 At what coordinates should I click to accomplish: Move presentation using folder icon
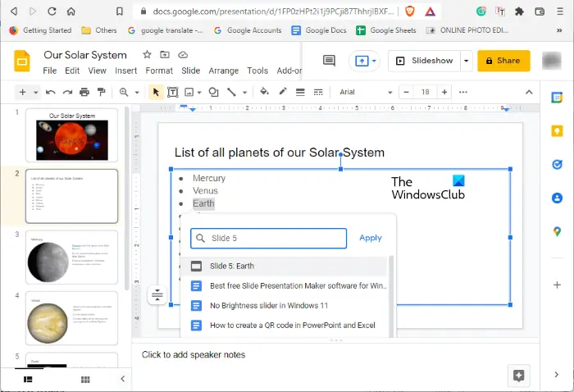(165, 55)
